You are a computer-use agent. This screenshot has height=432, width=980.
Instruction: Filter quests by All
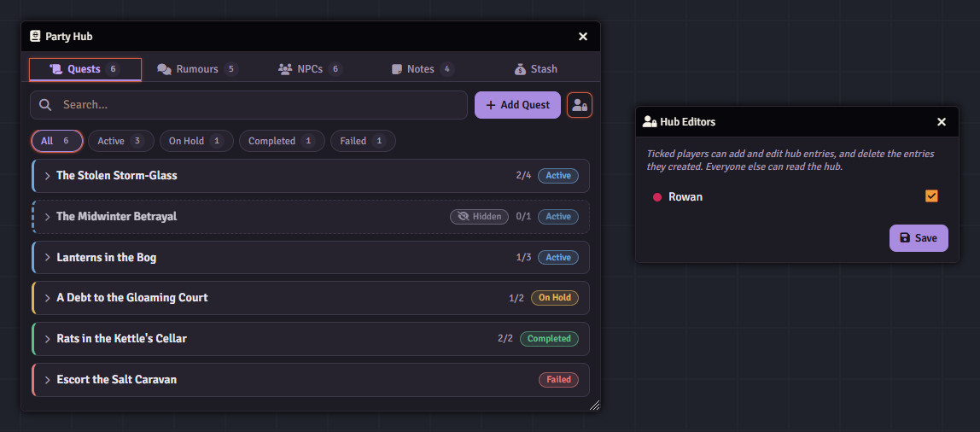[x=57, y=141]
